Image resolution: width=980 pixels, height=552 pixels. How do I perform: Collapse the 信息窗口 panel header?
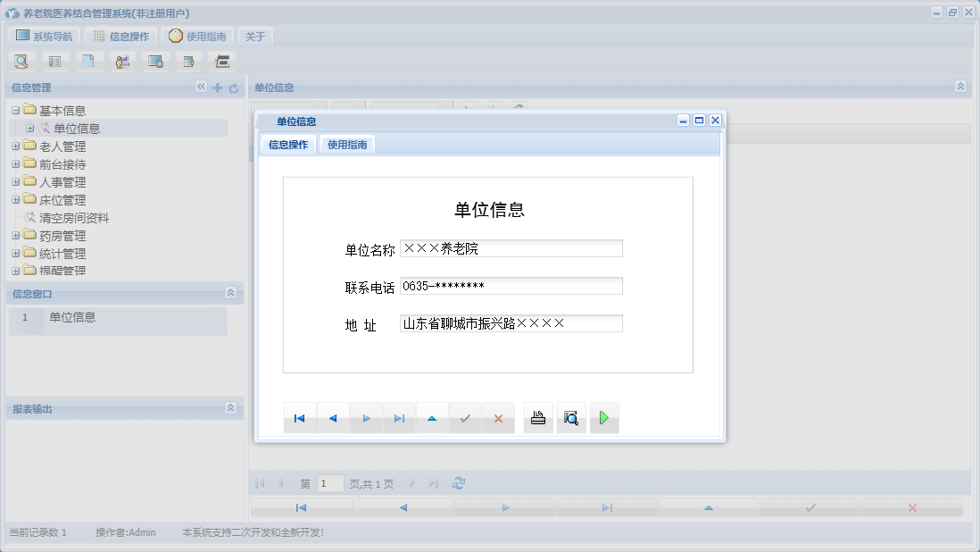pyautogui.click(x=230, y=293)
